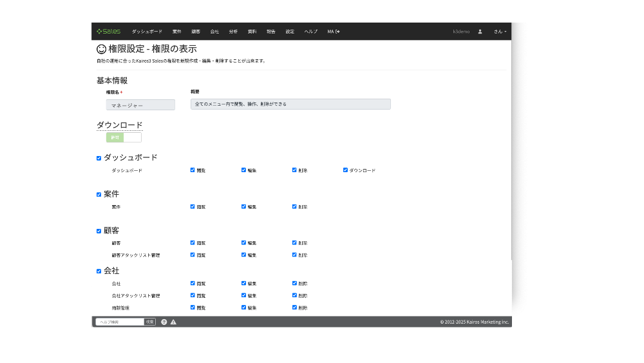The width and height of the screenshot is (644, 363).
Task: Toggle the ダウンロード permission switch
Action: click(x=124, y=137)
